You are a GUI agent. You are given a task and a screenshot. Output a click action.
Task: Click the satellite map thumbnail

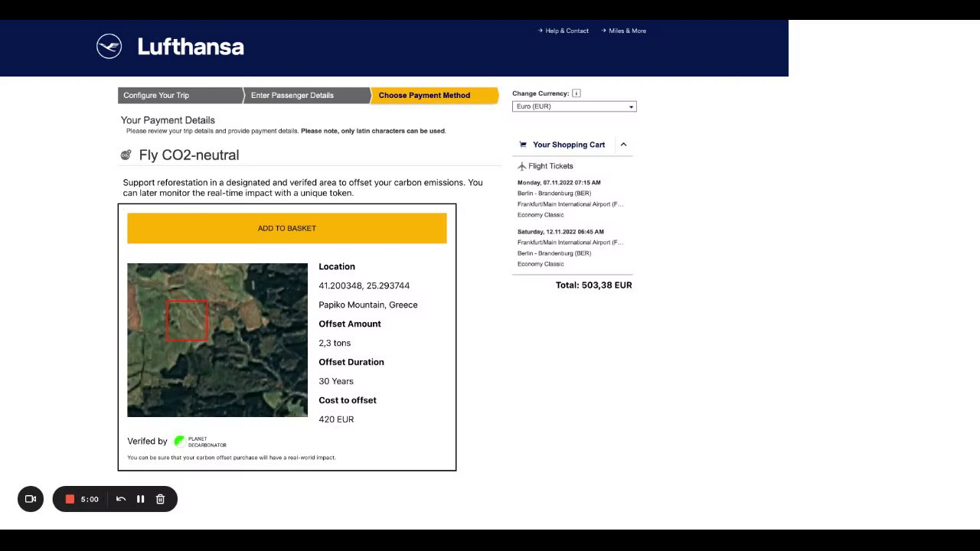point(217,341)
